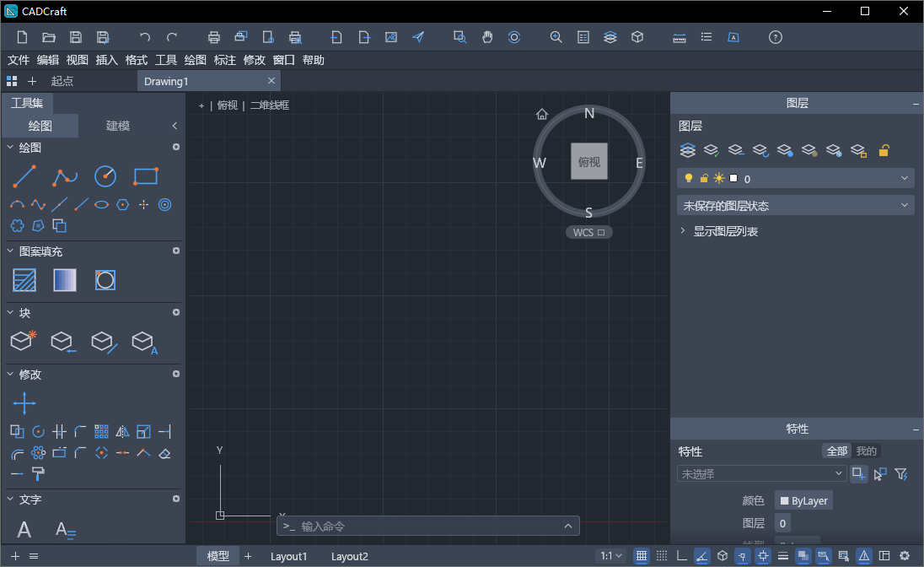The width and height of the screenshot is (924, 567).
Task: Select the Gradient fill tool
Action: click(x=65, y=280)
